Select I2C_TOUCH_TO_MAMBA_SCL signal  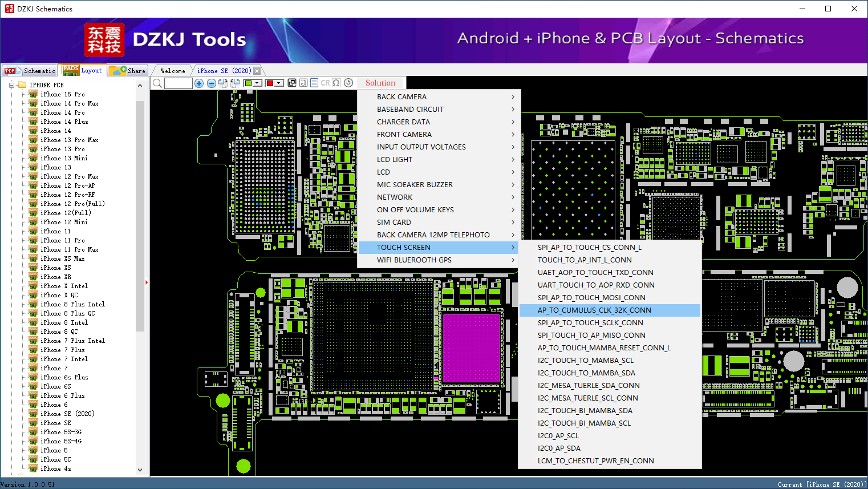610,361
